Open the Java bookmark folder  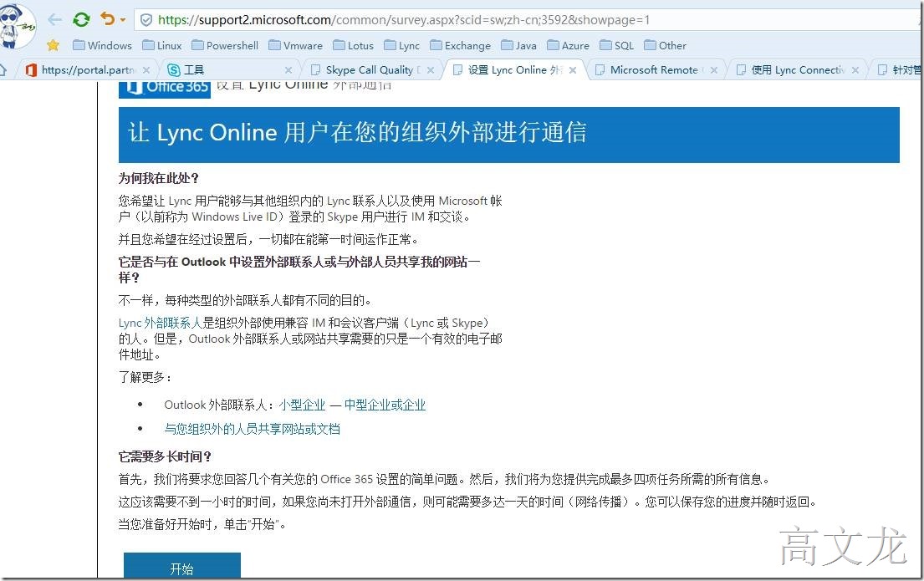[519, 45]
